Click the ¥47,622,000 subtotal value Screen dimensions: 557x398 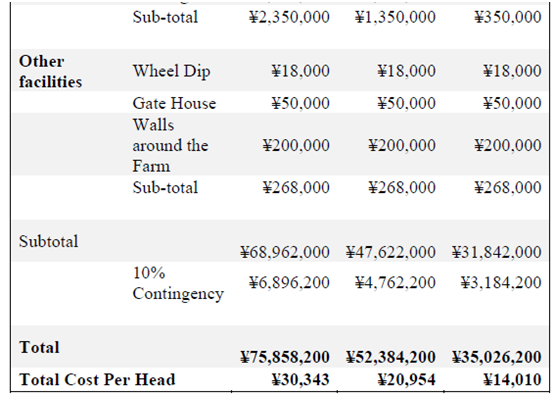[391, 252]
